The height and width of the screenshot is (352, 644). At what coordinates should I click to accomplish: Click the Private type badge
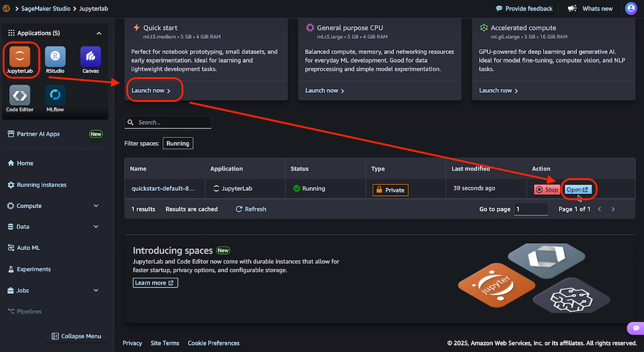(390, 190)
